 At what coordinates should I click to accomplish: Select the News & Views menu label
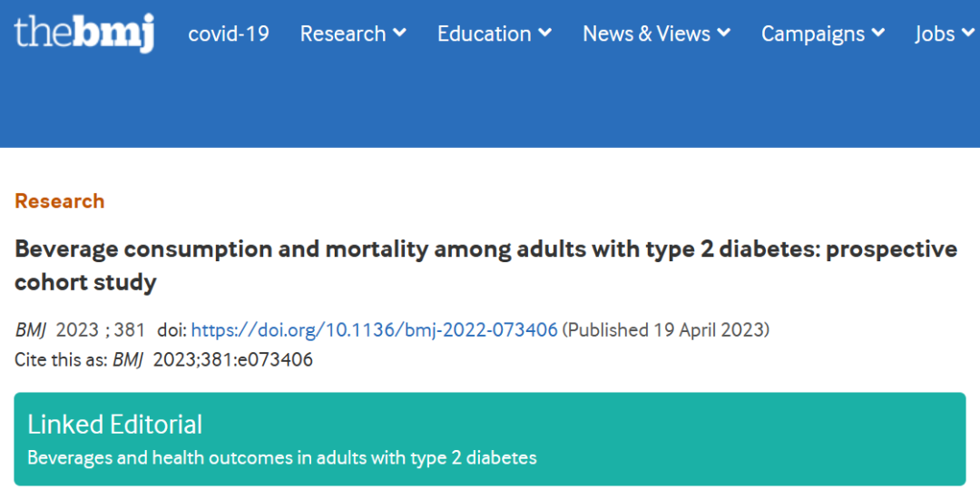click(x=646, y=34)
